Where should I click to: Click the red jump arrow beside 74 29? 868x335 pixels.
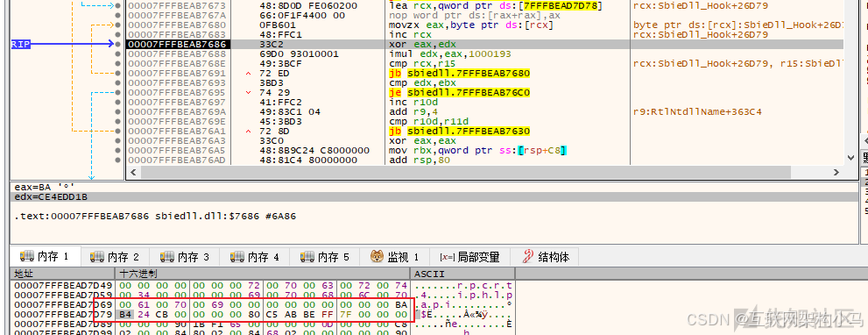point(248,93)
